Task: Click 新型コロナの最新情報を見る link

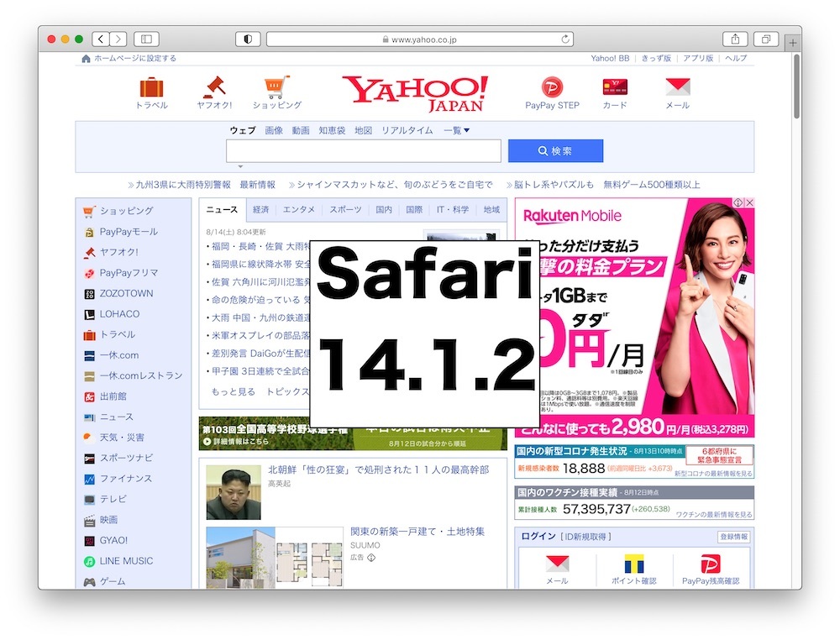Action: [713, 474]
